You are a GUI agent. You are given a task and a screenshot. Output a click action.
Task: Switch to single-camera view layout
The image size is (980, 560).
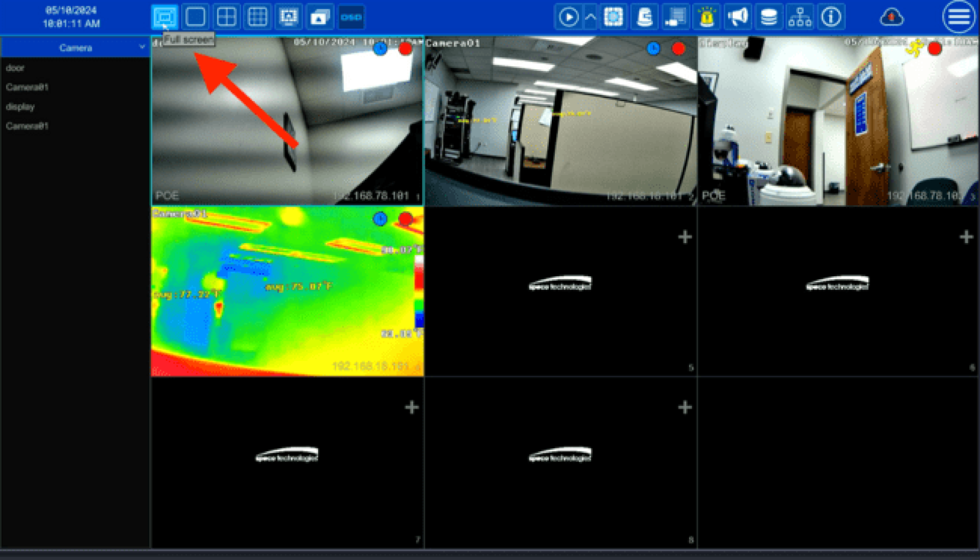click(195, 17)
